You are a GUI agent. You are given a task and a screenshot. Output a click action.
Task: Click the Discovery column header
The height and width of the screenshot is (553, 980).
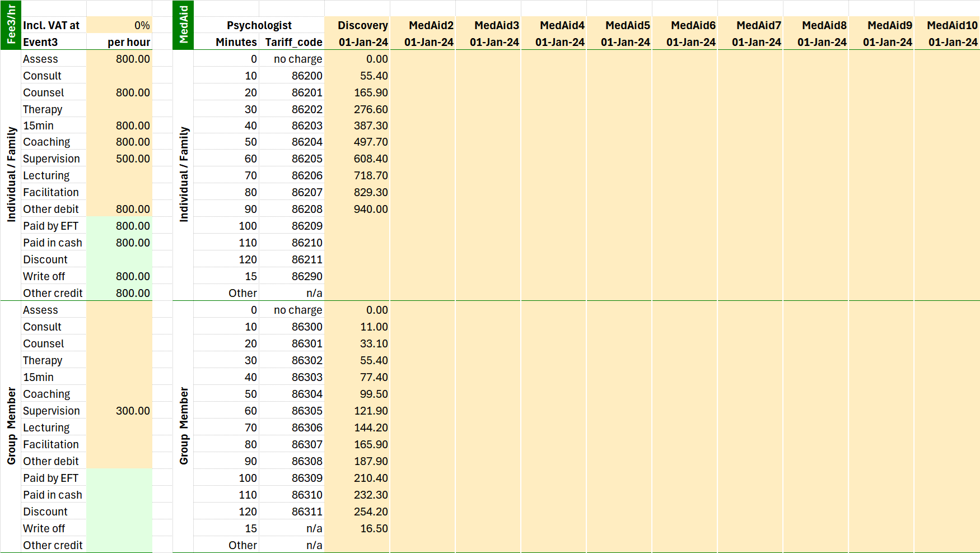357,25
